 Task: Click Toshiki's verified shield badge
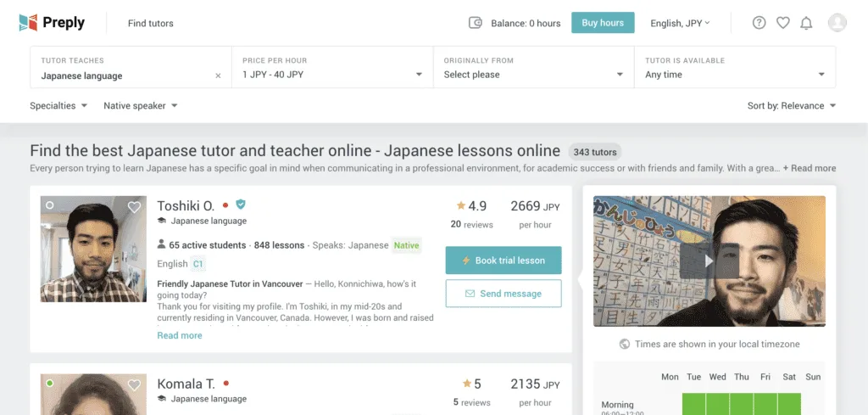coord(240,205)
